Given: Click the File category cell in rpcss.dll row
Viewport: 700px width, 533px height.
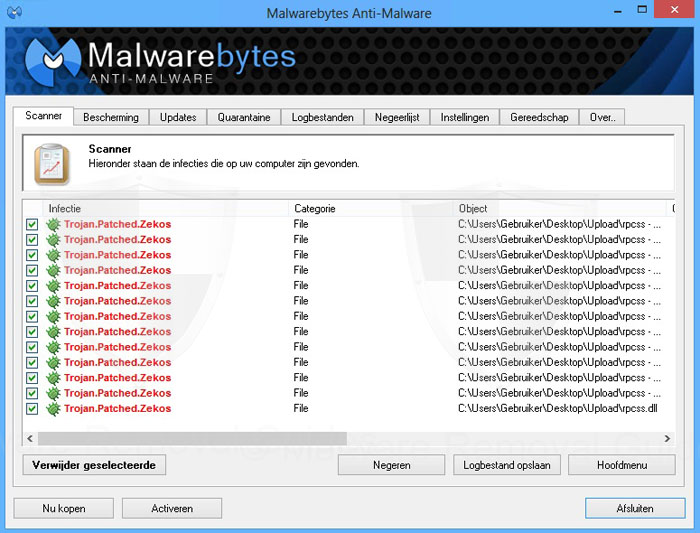Looking at the screenshot, I should pyautogui.click(x=301, y=408).
